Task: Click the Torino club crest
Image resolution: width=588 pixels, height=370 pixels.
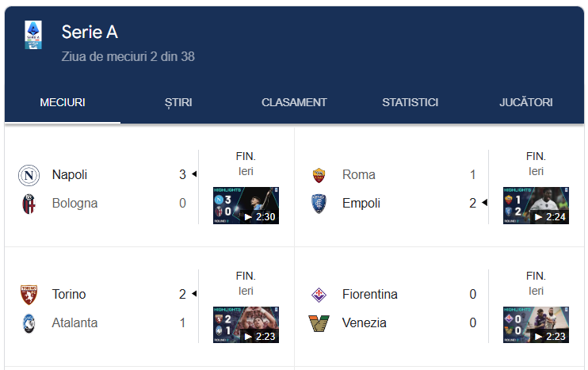Action: (x=29, y=295)
